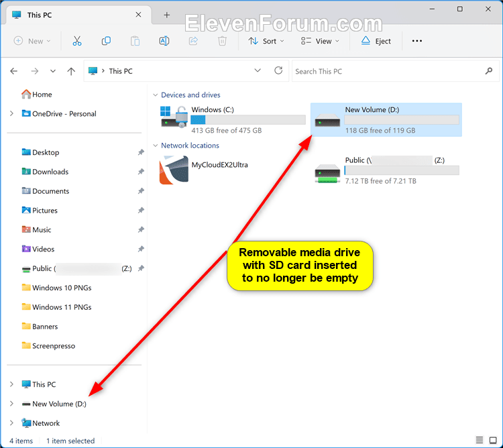Open the Sort dropdown menu

click(266, 41)
